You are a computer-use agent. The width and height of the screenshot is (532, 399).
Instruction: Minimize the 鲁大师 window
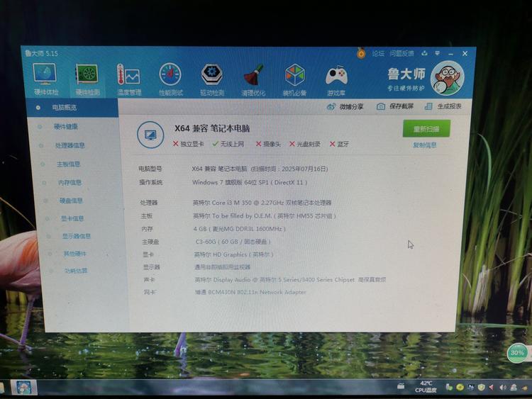click(x=451, y=54)
